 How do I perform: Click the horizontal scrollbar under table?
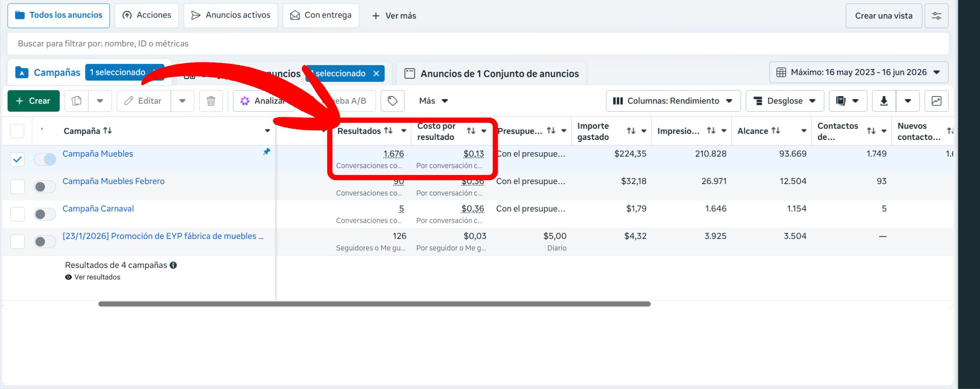pos(374,304)
